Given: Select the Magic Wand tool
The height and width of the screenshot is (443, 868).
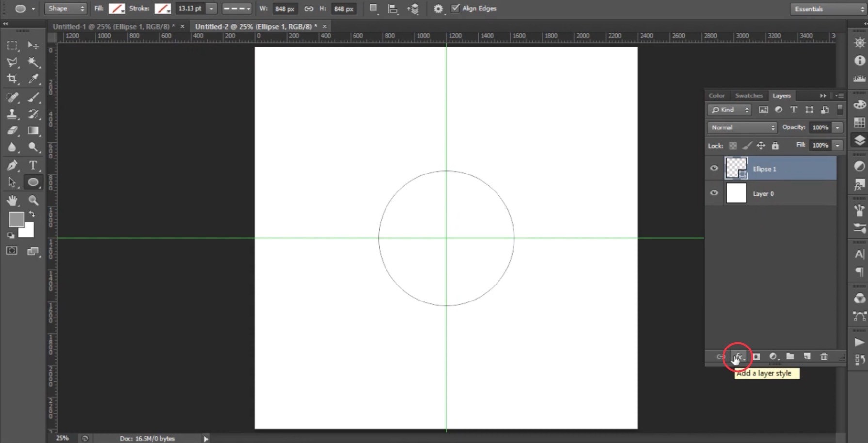Looking at the screenshot, I should coord(33,62).
